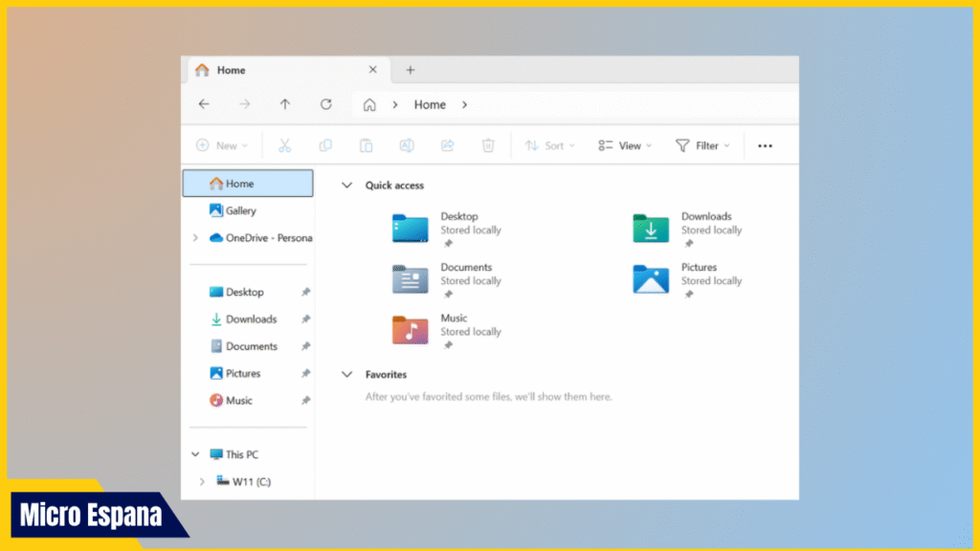Unpin Pictures from the sidebar
This screenshot has width=980, height=551.
pyautogui.click(x=305, y=373)
